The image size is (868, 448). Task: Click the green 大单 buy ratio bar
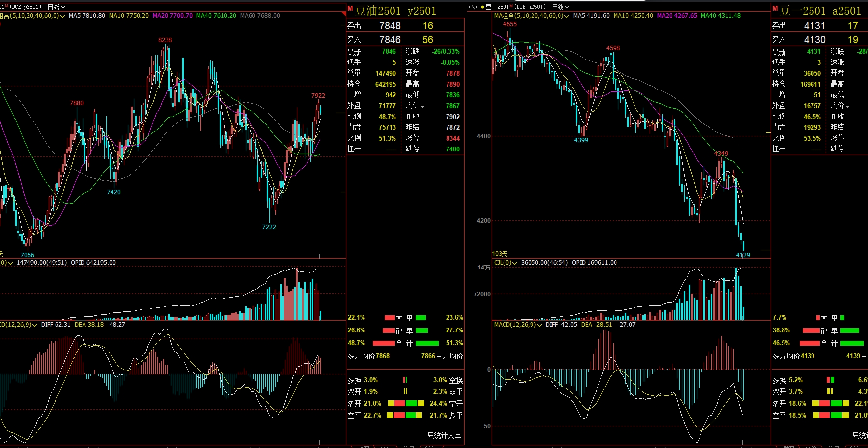point(420,318)
